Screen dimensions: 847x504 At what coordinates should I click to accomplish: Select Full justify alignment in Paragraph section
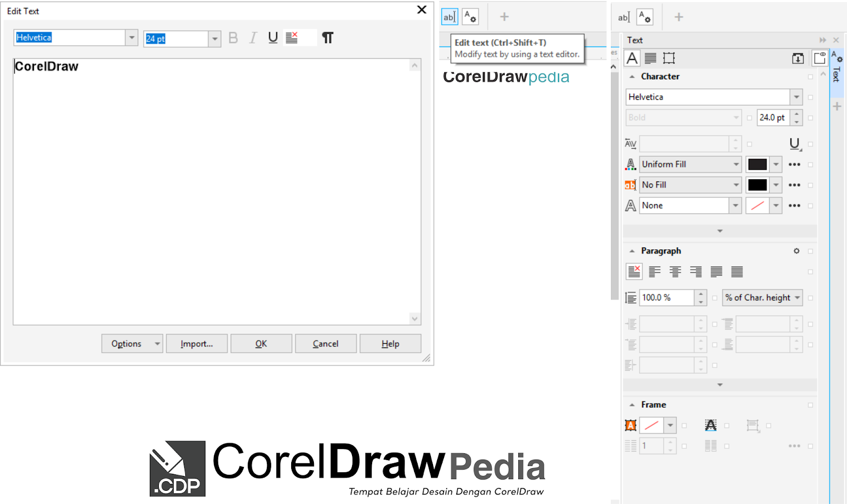coord(717,272)
